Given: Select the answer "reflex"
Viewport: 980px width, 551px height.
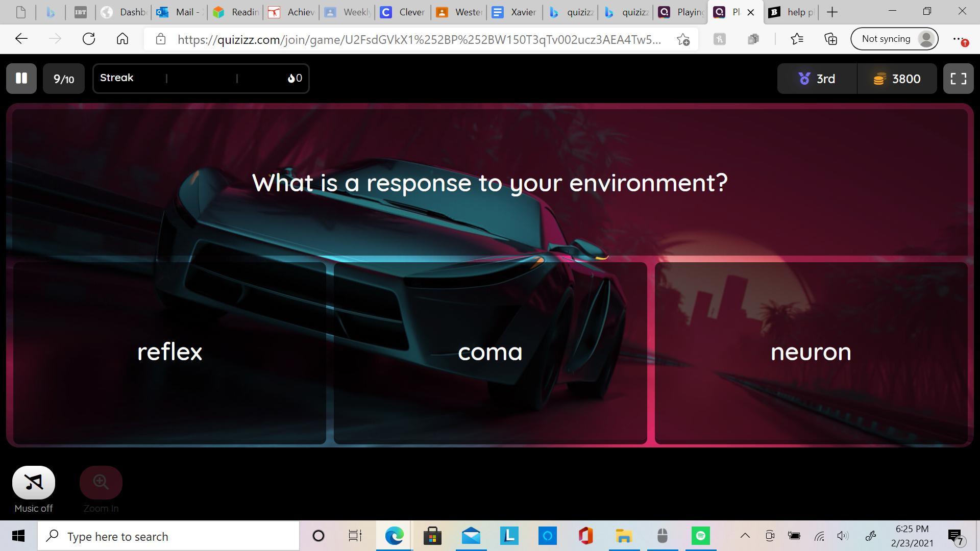Looking at the screenshot, I should click(169, 353).
